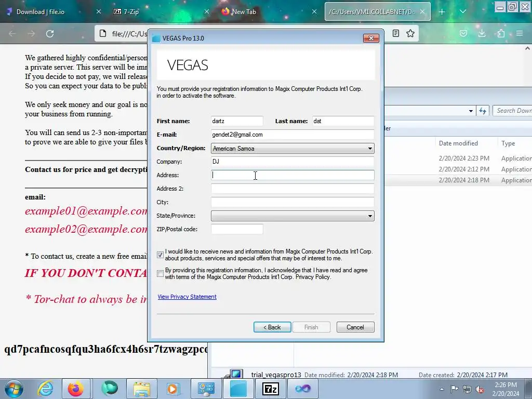Sort by Type column header in Explorer
The height and width of the screenshot is (399, 532).
pos(508,143)
